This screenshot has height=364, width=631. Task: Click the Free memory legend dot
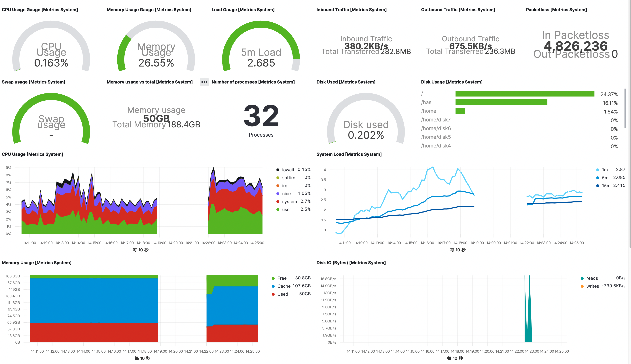pyautogui.click(x=273, y=278)
